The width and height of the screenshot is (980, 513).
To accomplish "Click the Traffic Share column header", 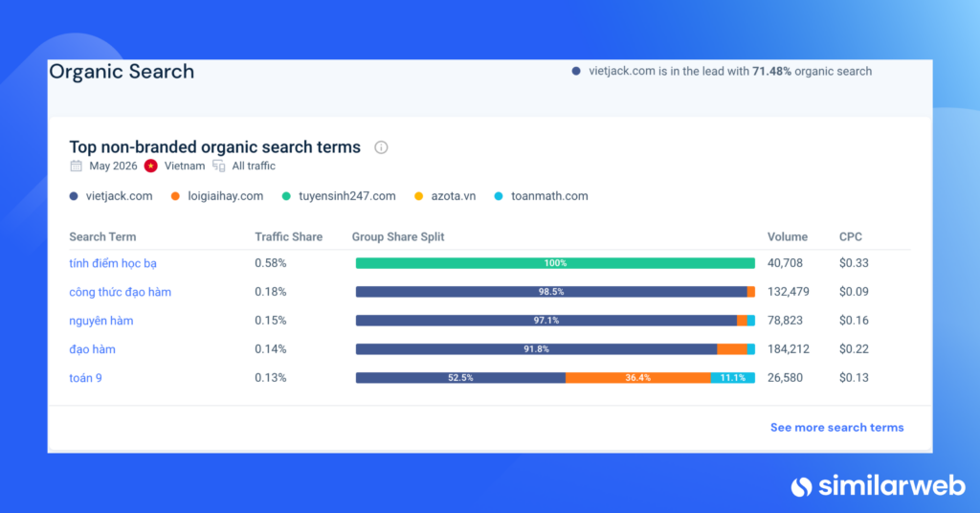I will click(289, 237).
